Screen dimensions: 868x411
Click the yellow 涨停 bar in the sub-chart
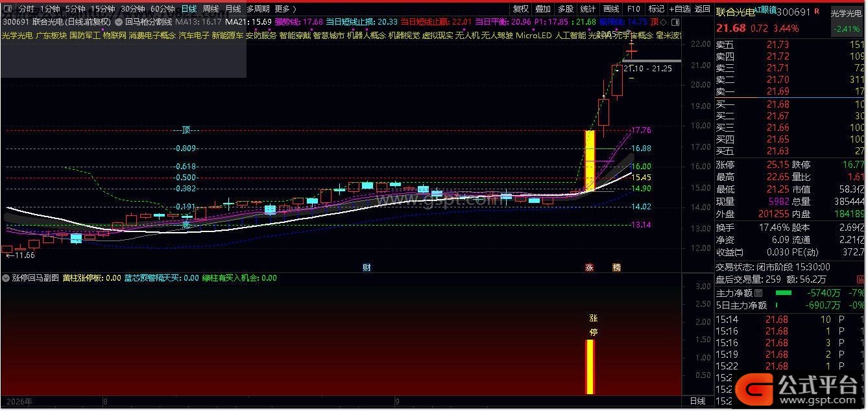[x=590, y=366]
